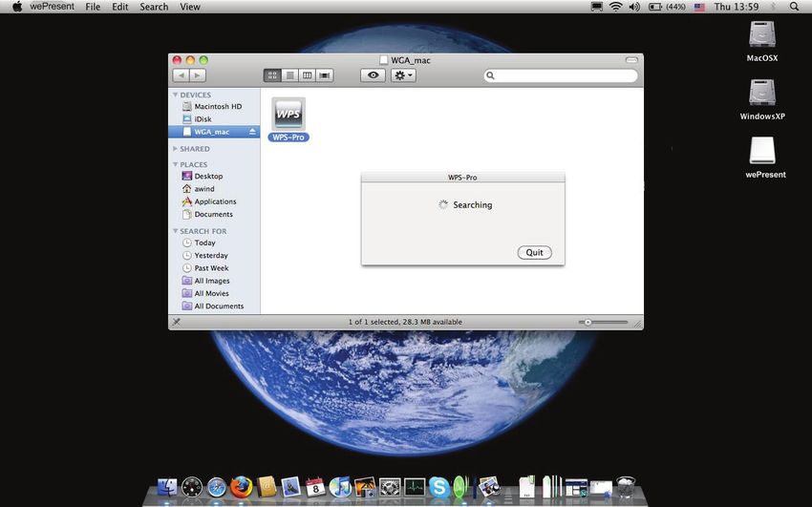This screenshot has width=812, height=507.
Task: Open the File menu
Action: click(94, 7)
